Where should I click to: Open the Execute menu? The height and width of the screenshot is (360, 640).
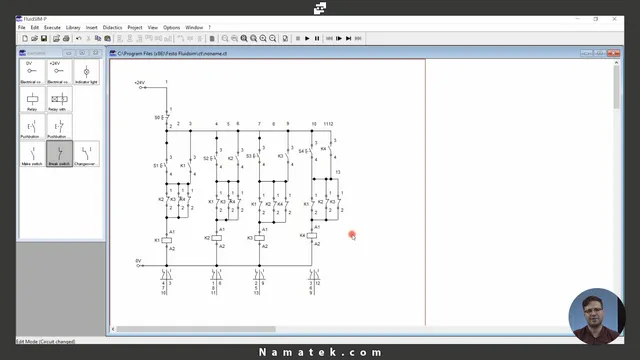pos(52,27)
